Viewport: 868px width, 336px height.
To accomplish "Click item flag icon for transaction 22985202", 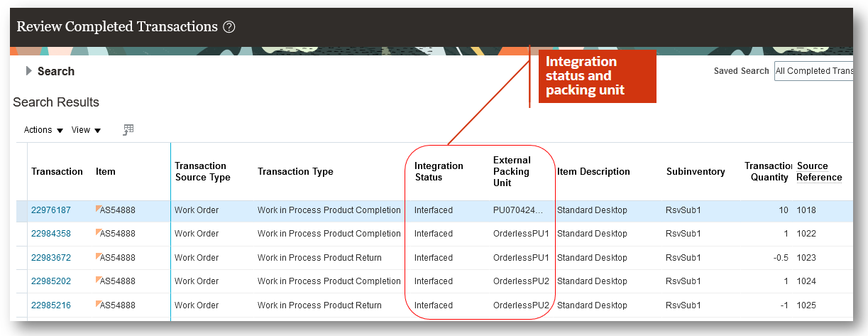I will [98, 280].
